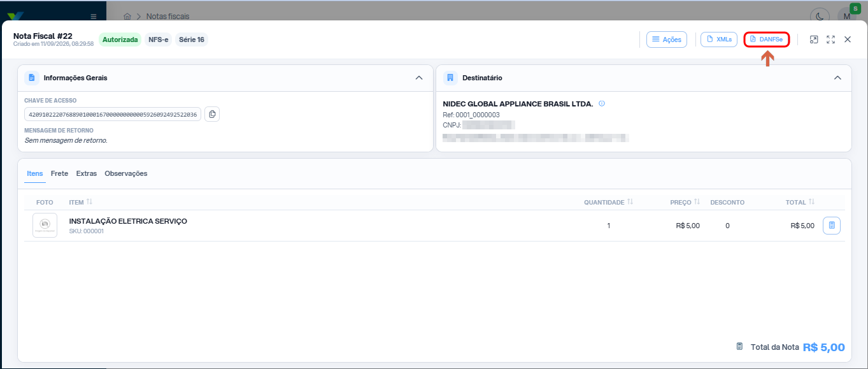Screen dimensions: 868x369
Task: Click Ref: 0001_0000003 text
Action: point(471,115)
